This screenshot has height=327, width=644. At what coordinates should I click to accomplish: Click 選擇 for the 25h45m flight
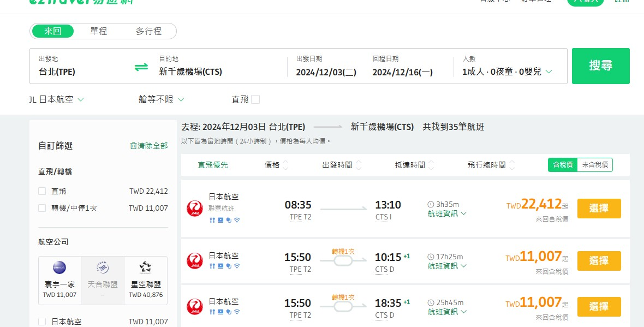tap(599, 307)
